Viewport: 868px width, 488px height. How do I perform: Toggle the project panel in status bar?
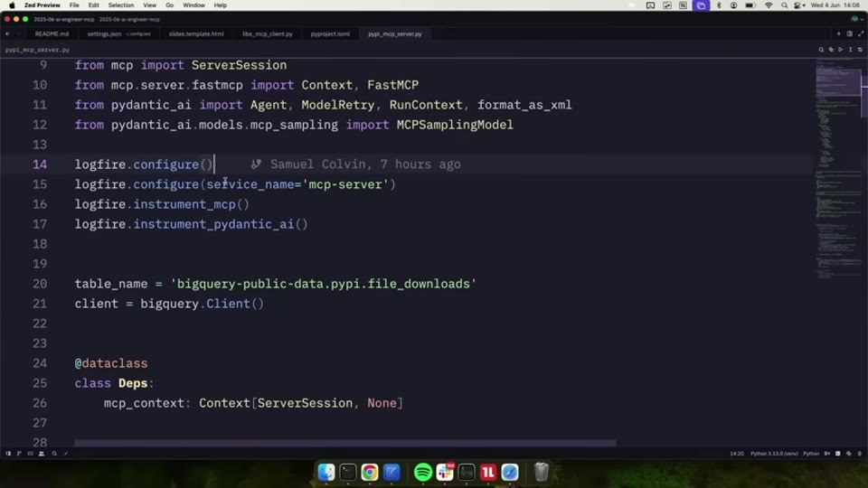pos(8,454)
